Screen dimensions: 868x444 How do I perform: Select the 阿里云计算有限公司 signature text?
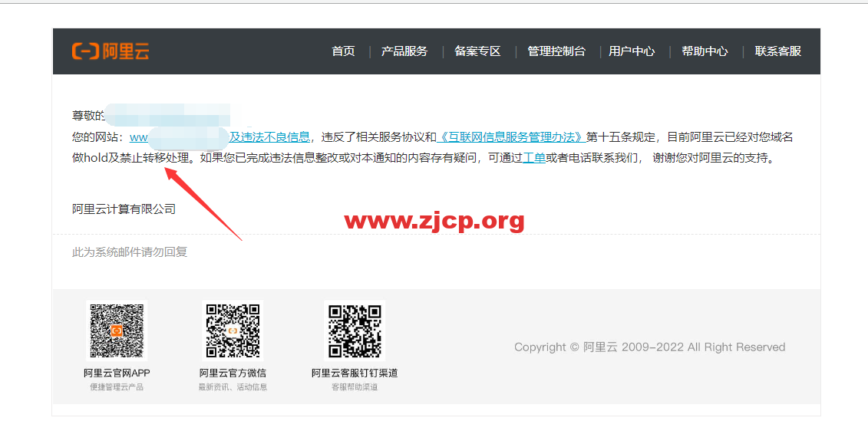(124, 209)
